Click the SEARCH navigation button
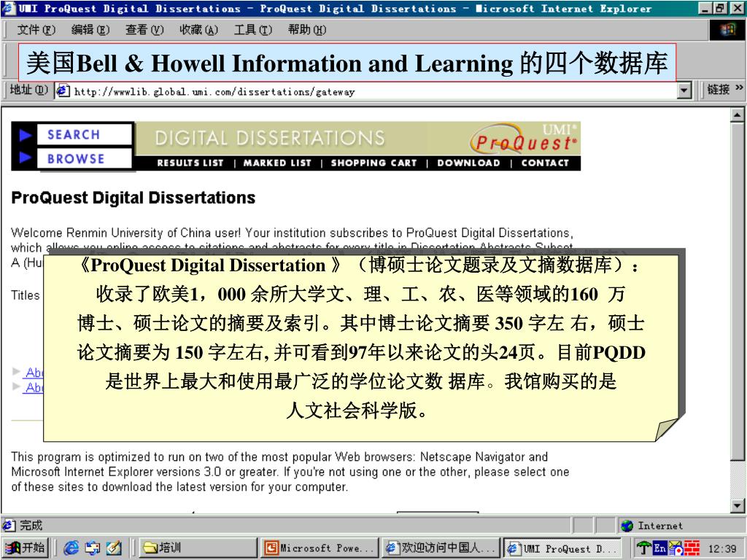Image resolution: width=747 pixels, height=560 pixels. [x=84, y=135]
